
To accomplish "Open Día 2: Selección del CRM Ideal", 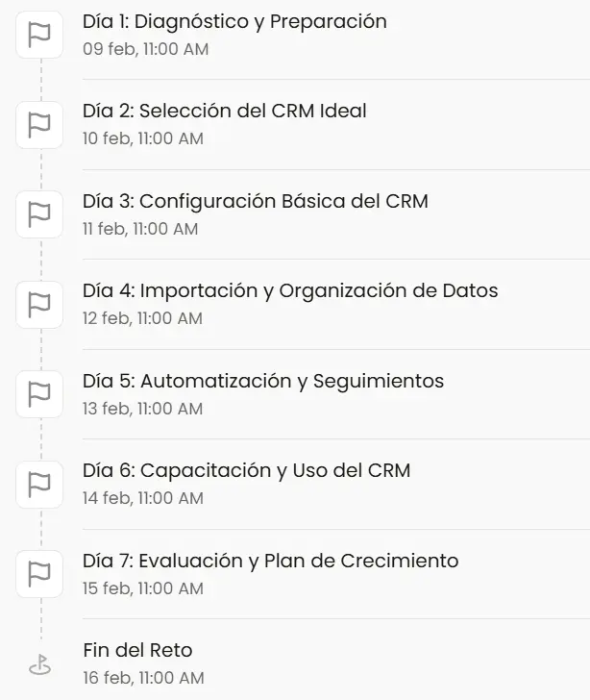I will [225, 111].
